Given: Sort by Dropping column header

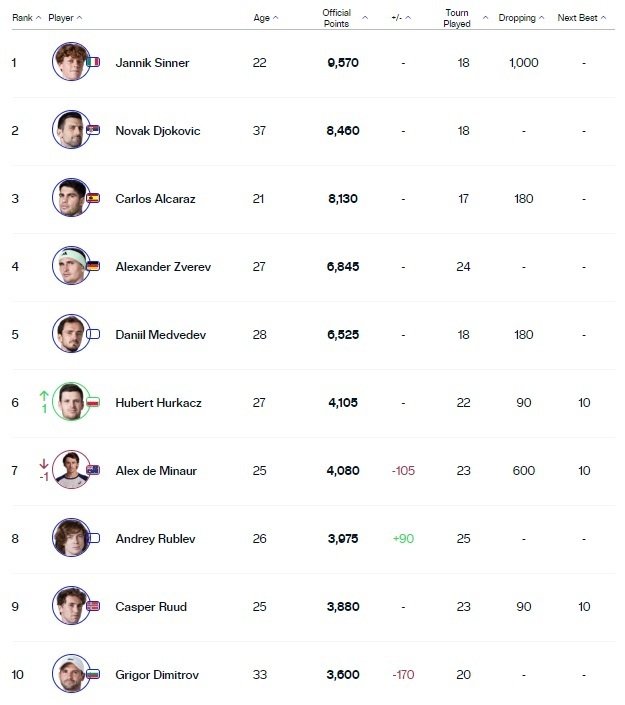Looking at the screenshot, I should click(x=522, y=18).
